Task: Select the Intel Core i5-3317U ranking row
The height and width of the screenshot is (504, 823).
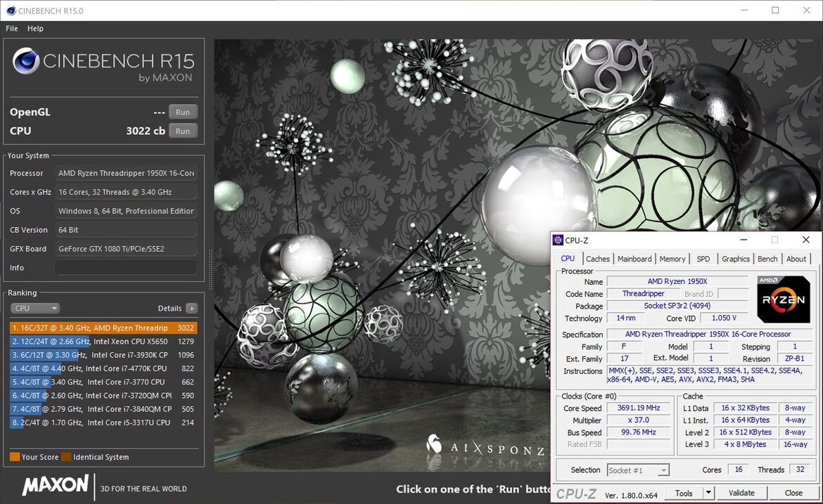Action: pos(103,422)
